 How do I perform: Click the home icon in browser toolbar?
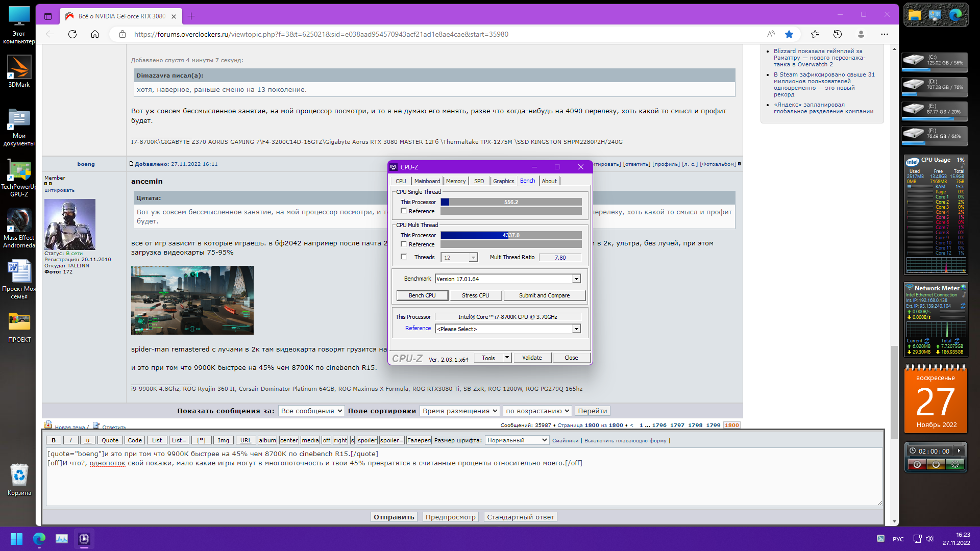95,34
